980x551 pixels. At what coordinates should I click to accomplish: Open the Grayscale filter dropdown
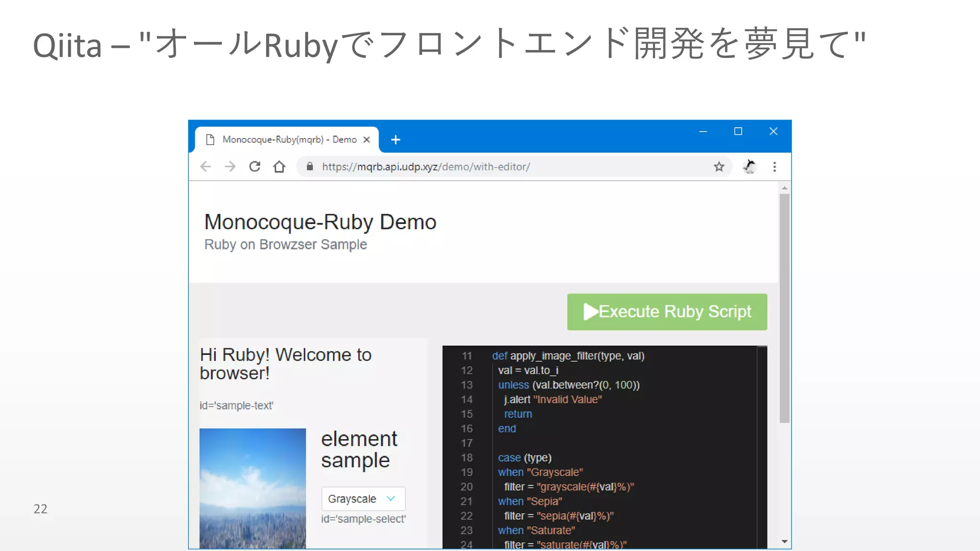(x=363, y=499)
